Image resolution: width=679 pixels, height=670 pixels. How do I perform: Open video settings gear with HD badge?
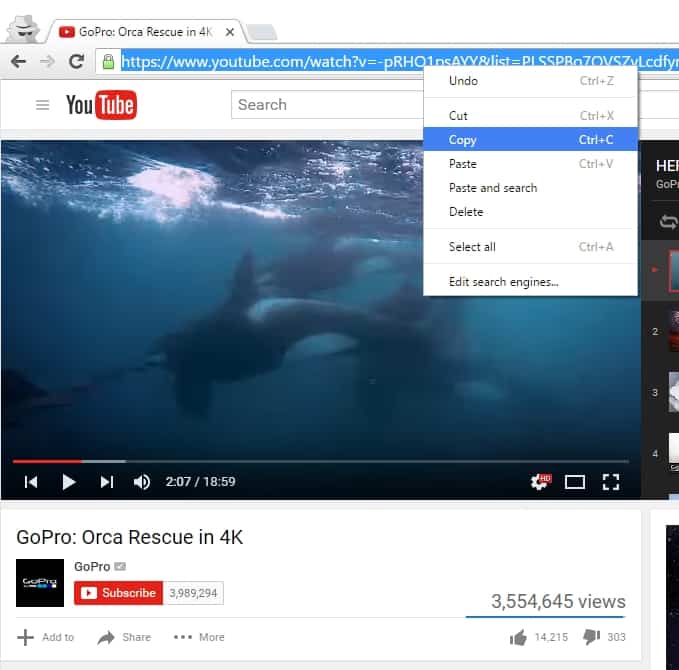(x=540, y=482)
